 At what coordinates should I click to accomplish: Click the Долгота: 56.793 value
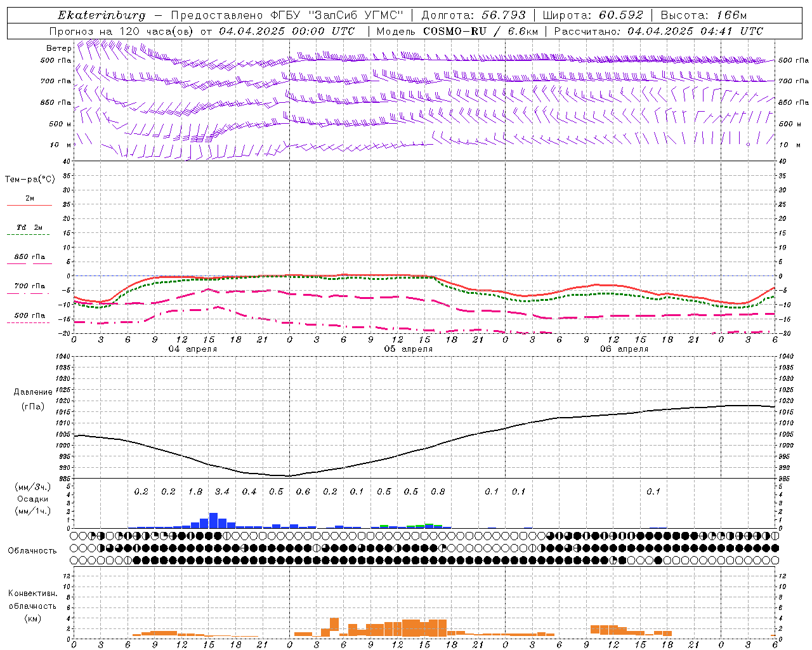click(x=473, y=15)
